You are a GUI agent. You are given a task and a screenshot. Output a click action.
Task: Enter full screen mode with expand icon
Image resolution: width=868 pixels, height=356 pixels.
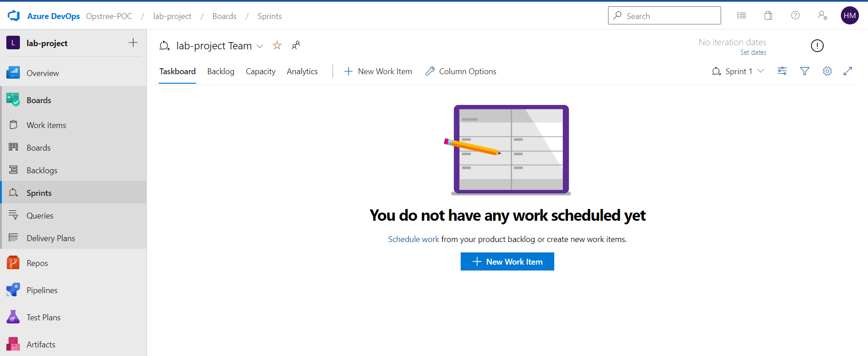[x=848, y=71]
